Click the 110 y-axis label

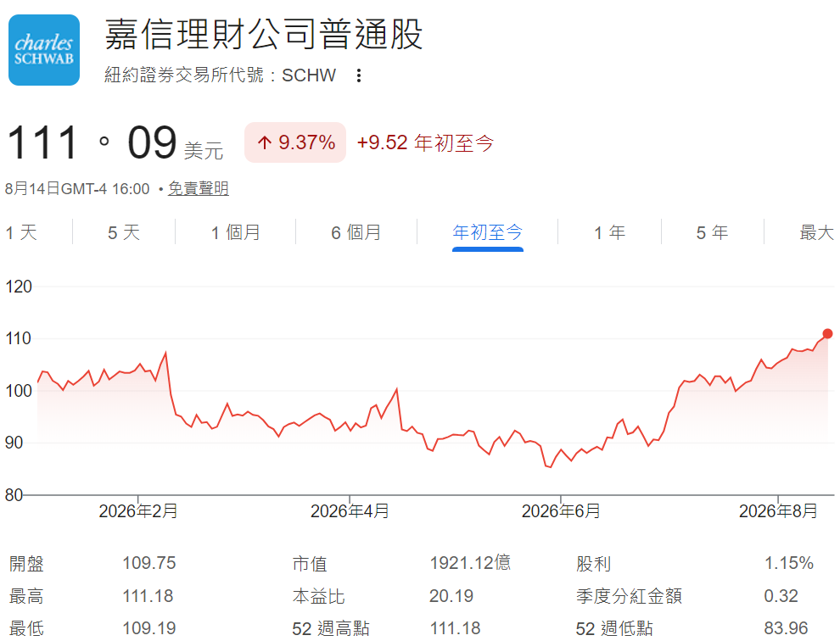click(x=18, y=338)
